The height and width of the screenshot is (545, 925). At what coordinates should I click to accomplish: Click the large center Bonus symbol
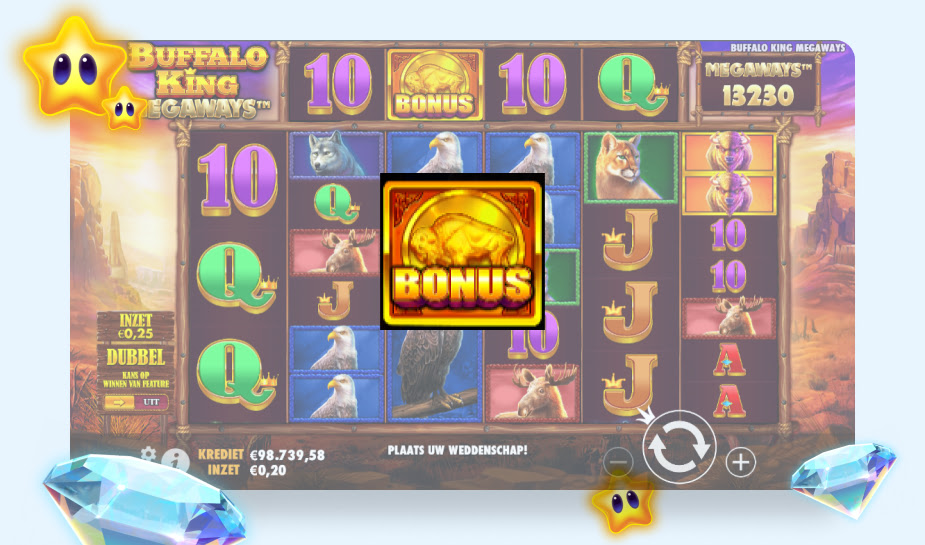462,251
